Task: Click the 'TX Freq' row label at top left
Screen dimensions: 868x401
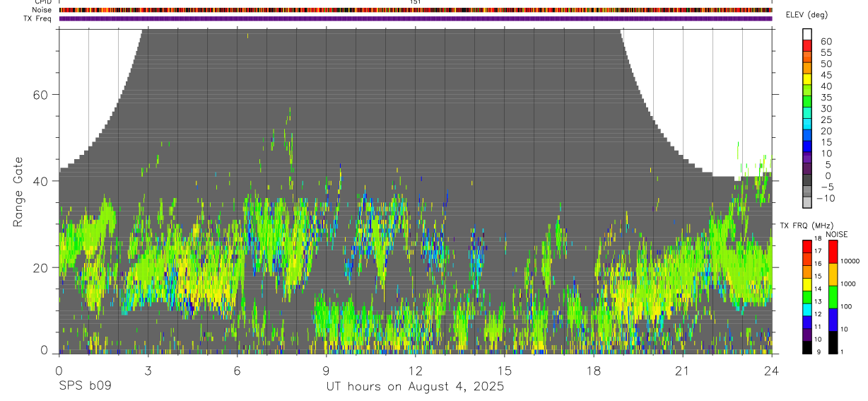Action: [39, 18]
